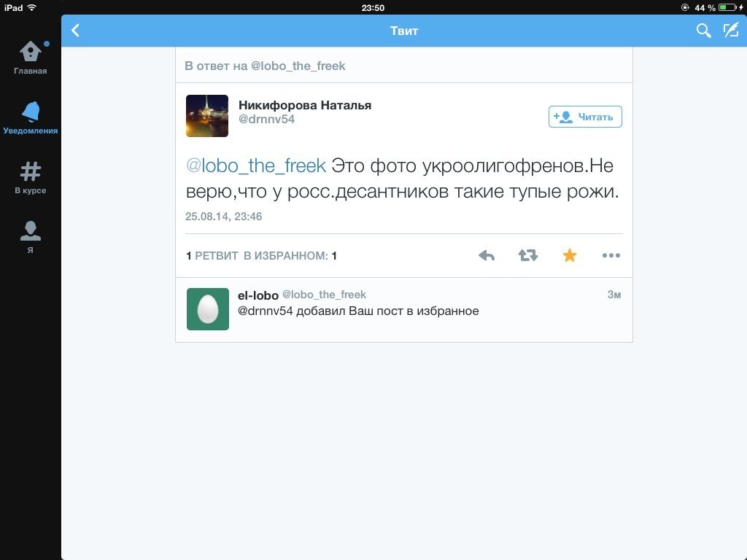Image resolution: width=747 pixels, height=560 pixels.
Task: Open the Я profile tab
Action: click(x=30, y=237)
